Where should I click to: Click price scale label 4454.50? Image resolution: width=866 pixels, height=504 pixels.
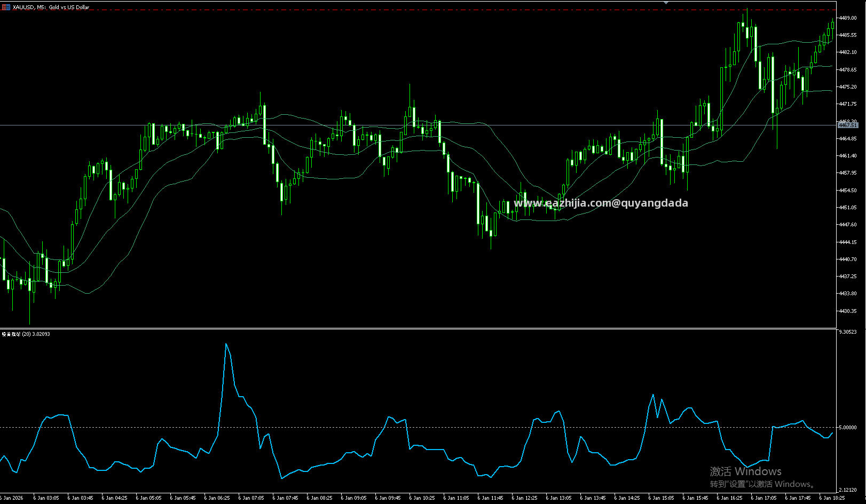[848, 190]
